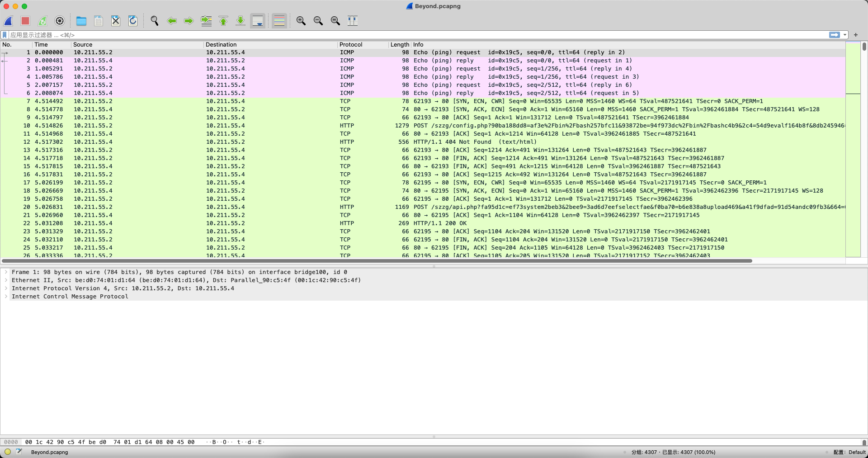Save this capture file icon

99,21
